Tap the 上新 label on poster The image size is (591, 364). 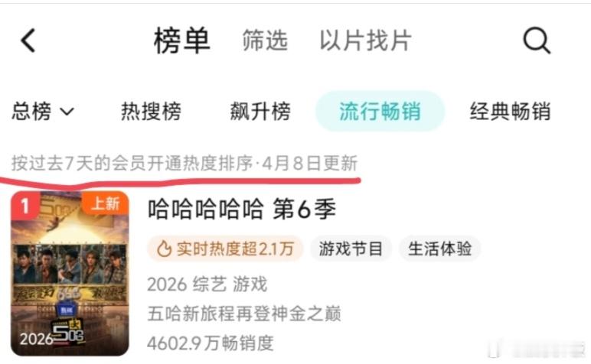(106, 203)
